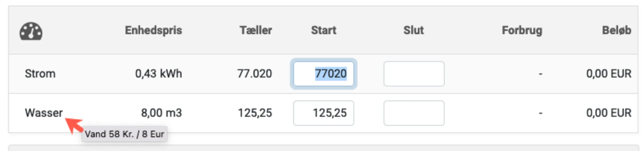Click the gauge meter icon in header
Image resolution: width=644 pixels, height=151 pixels.
[31, 31]
